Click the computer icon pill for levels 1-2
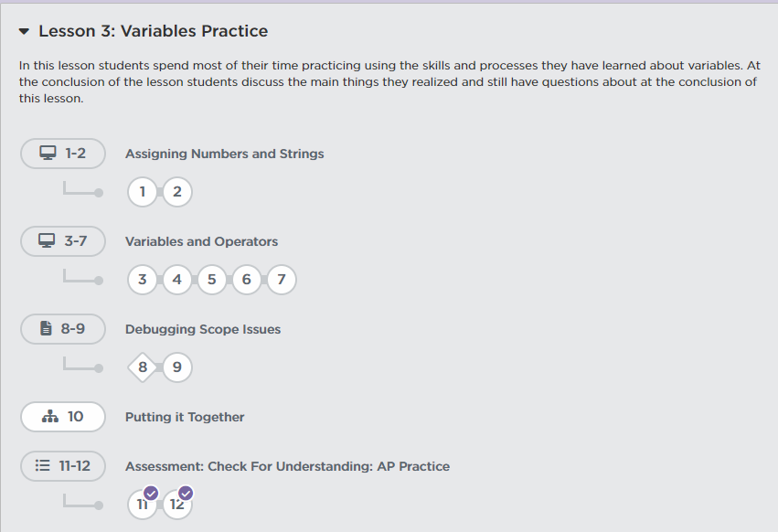This screenshot has width=778, height=532. coord(63,154)
